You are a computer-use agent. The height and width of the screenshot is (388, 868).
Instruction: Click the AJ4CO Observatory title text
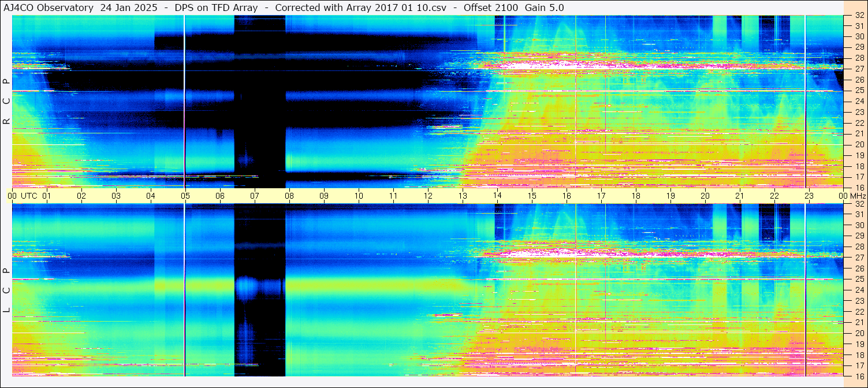point(48,8)
